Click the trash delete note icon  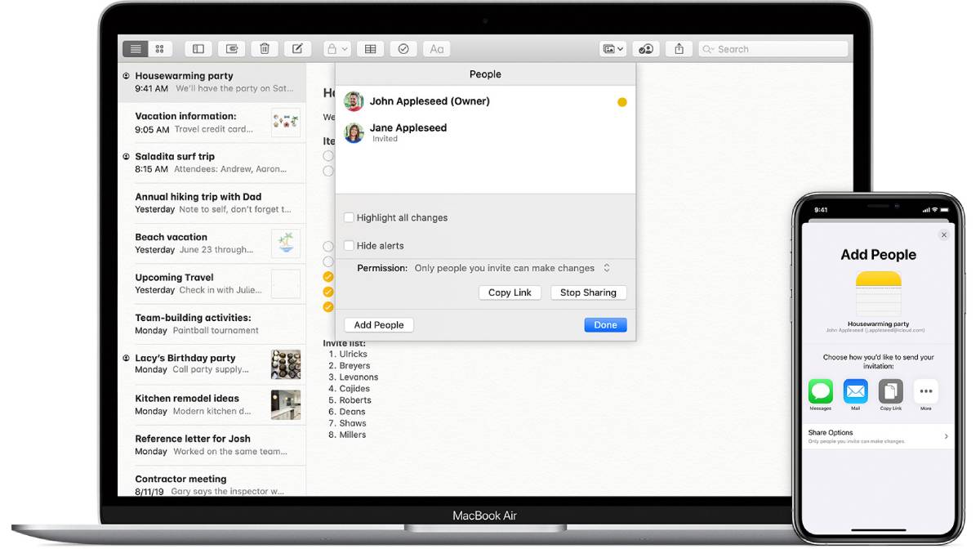pyautogui.click(x=265, y=49)
